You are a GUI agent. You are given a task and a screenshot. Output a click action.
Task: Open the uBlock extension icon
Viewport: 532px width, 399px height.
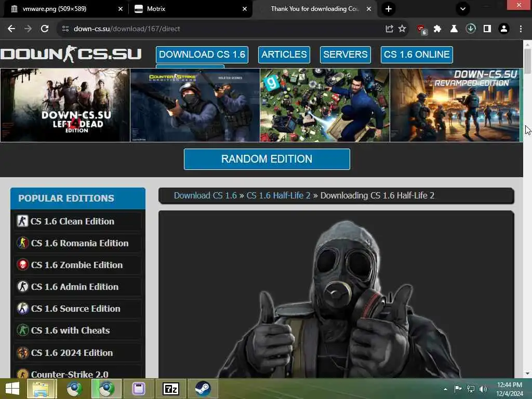[422, 30]
